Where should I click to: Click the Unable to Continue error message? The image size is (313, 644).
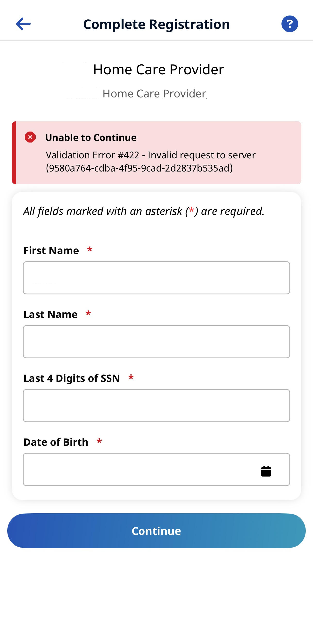coord(91,137)
